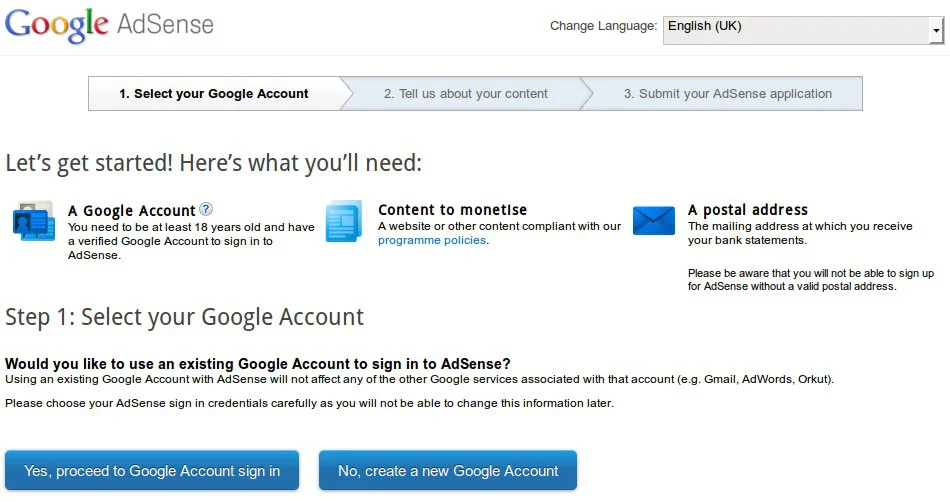This screenshot has width=950, height=502.
Task: Click the Google AdSense logo
Action: [109, 24]
